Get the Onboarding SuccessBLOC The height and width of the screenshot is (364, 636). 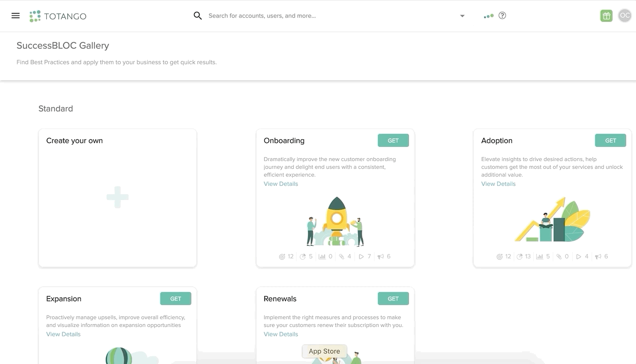(393, 140)
